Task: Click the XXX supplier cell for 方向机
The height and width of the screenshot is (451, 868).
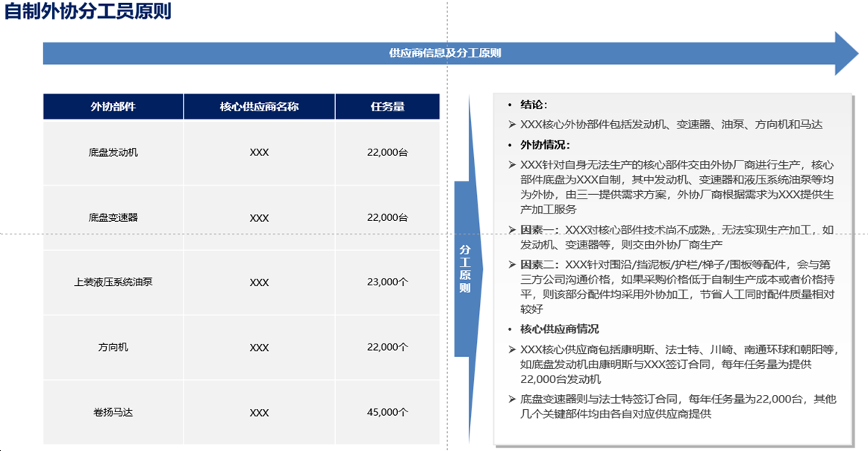Action: (x=259, y=347)
